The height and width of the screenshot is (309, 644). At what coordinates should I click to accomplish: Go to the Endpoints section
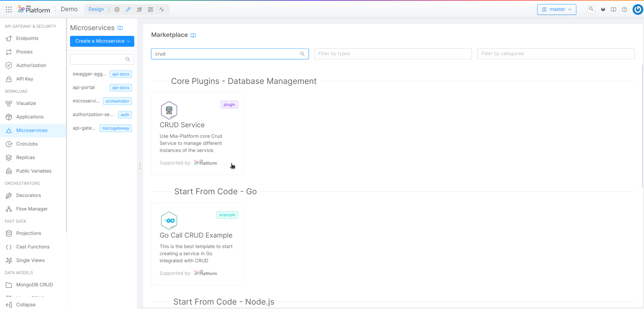click(x=27, y=38)
